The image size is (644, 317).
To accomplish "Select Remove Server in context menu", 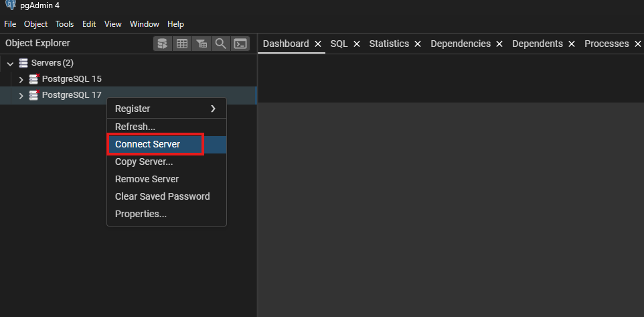I will point(147,179).
